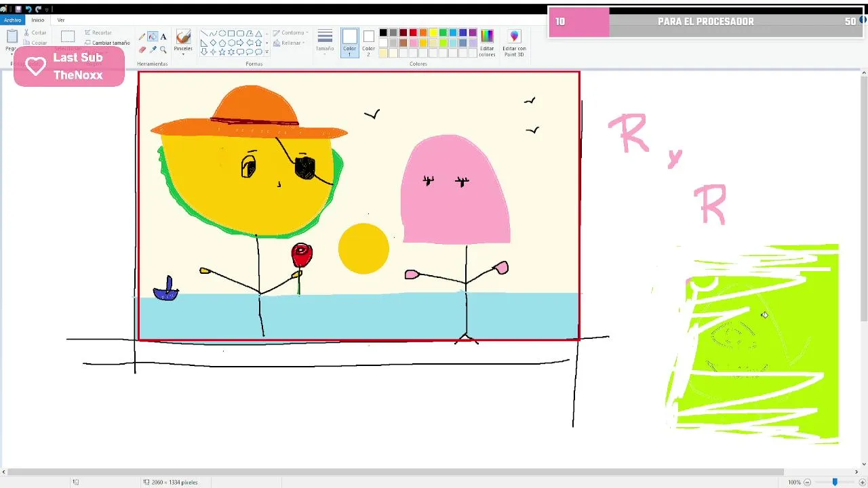Undo the last action in the title bar
The width and height of the screenshot is (868, 488).
point(28,9)
